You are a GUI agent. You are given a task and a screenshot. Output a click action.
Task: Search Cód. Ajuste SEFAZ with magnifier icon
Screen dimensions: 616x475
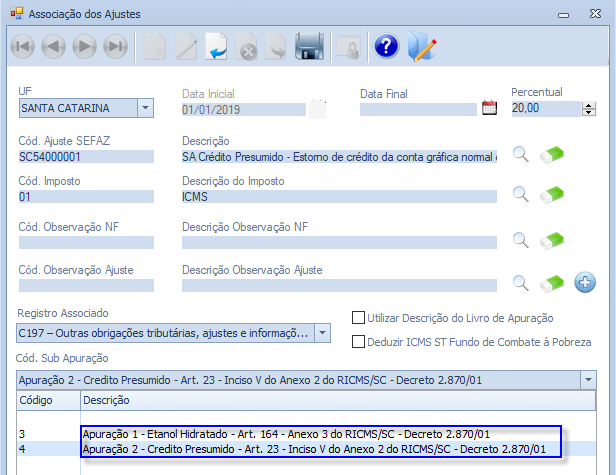(x=520, y=154)
